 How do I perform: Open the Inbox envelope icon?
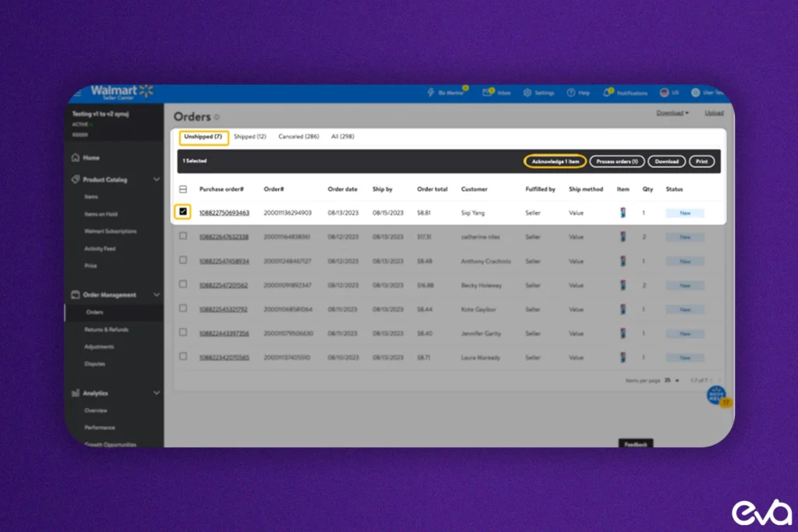[x=487, y=93]
